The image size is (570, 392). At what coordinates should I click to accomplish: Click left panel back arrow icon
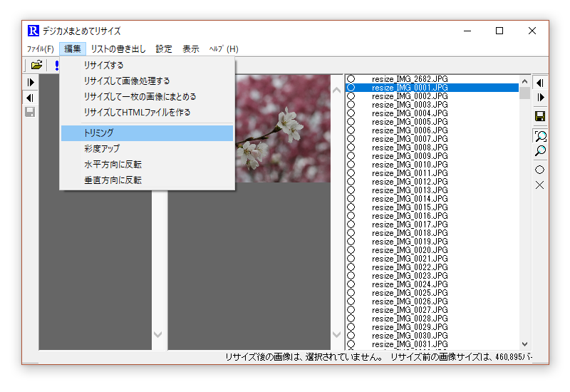pyautogui.click(x=31, y=98)
